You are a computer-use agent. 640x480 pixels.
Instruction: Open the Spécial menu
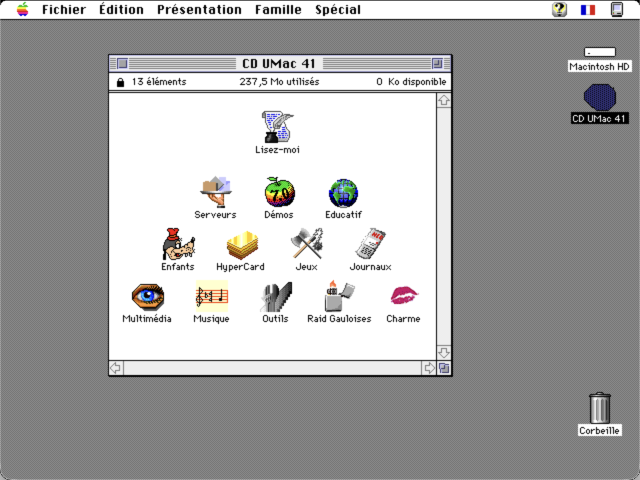tap(338, 9)
